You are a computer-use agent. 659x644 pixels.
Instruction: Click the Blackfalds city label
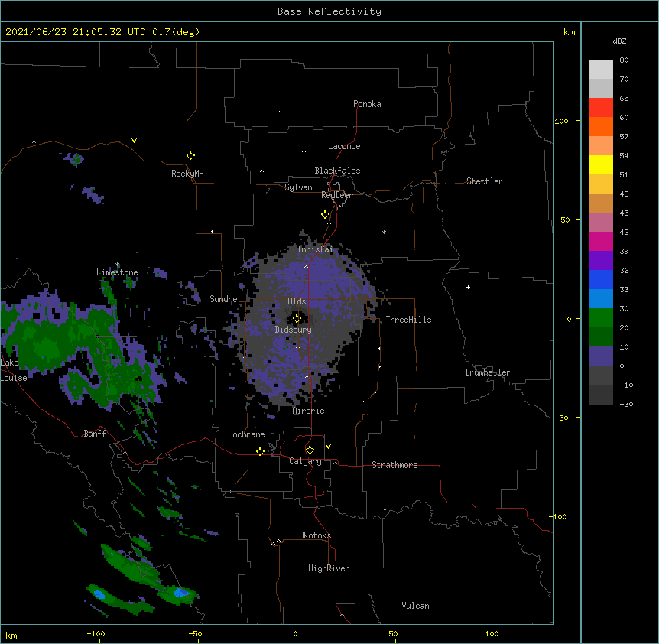click(337, 171)
